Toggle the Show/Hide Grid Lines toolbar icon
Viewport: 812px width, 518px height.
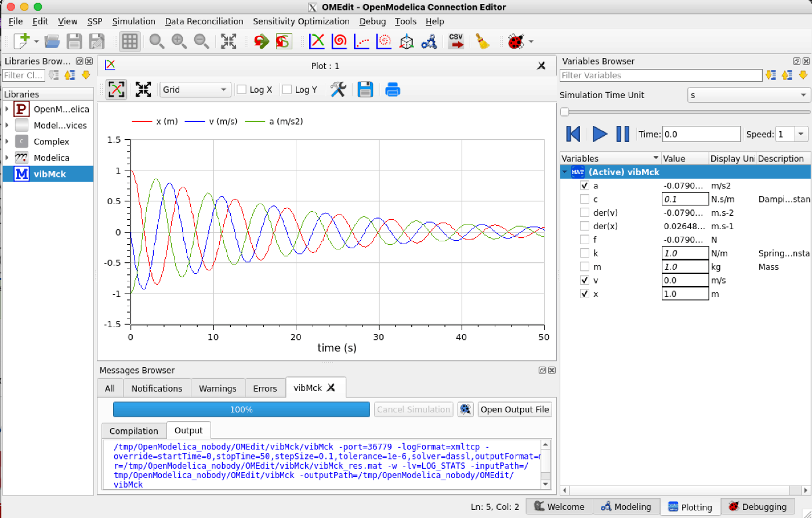129,41
